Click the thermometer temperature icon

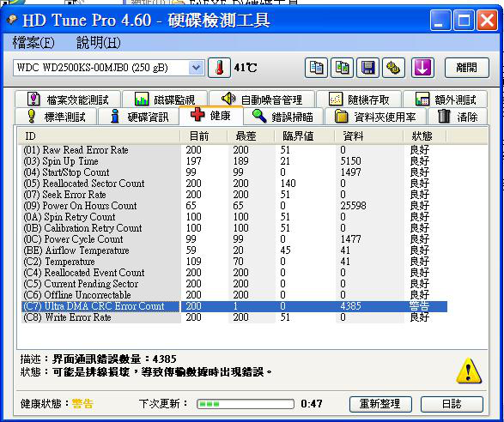[219, 68]
